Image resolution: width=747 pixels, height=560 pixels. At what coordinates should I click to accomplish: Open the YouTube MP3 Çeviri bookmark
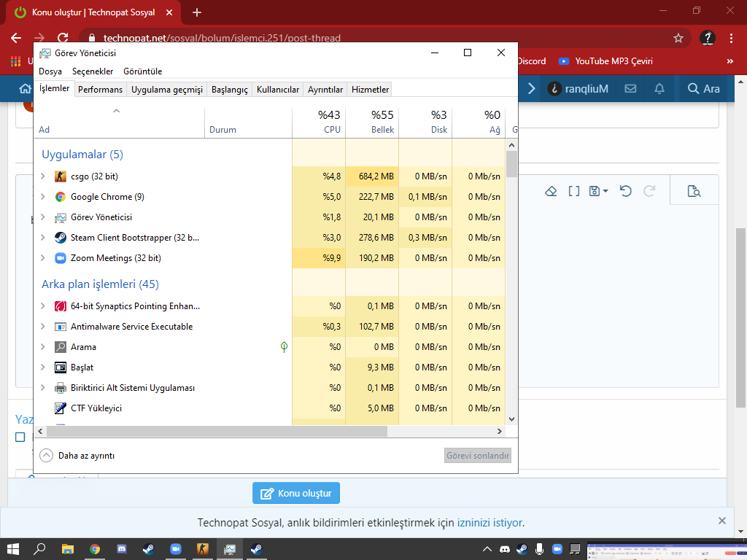(x=605, y=61)
